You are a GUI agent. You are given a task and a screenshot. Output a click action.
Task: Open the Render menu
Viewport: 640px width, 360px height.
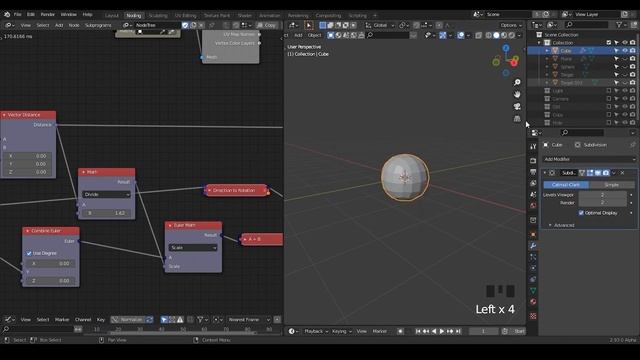[47, 14]
